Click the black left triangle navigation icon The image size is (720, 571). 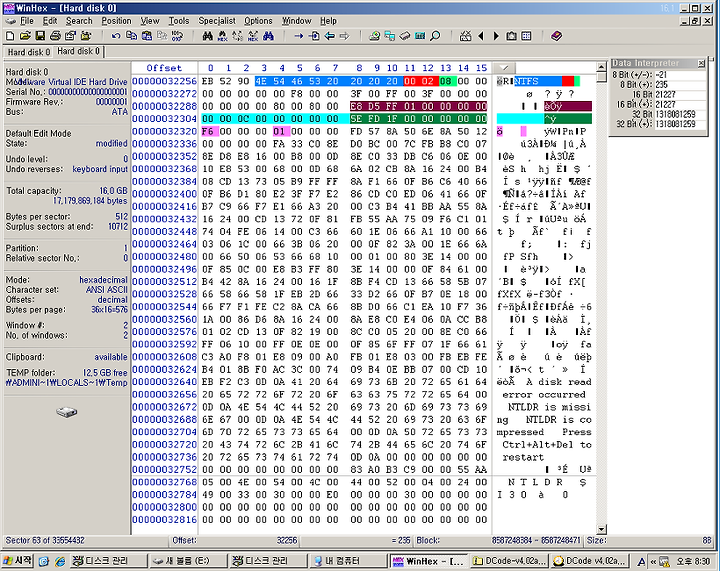click(x=481, y=36)
